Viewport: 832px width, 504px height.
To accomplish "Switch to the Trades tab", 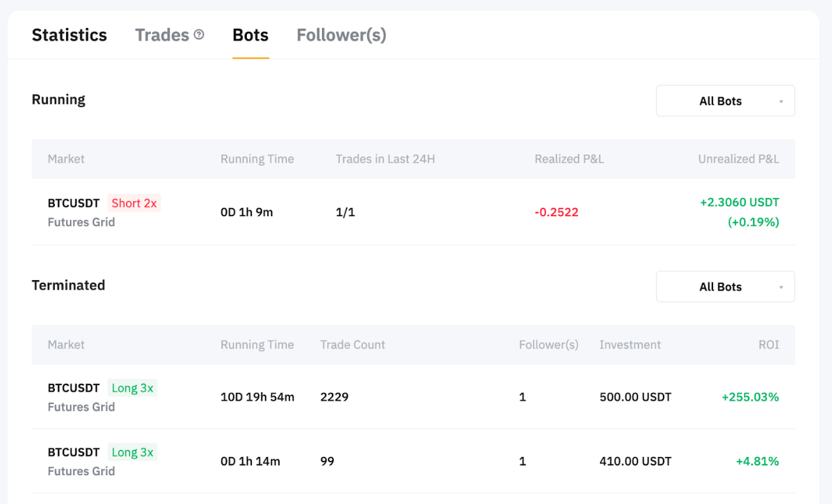I will [162, 35].
